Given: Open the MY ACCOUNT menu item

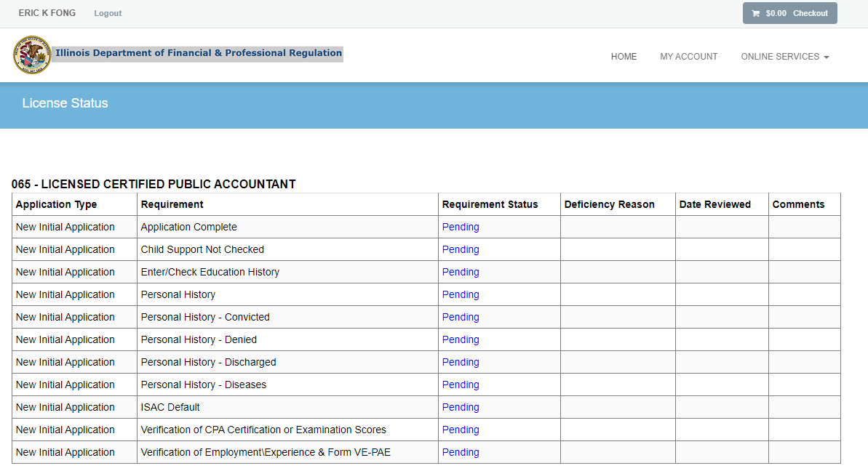Looking at the screenshot, I should click(688, 57).
